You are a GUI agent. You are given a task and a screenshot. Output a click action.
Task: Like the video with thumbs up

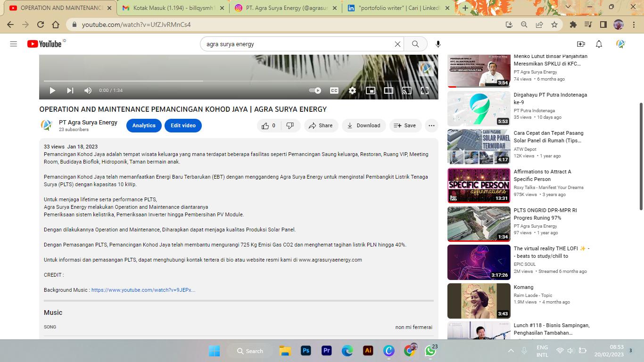pyautogui.click(x=269, y=125)
